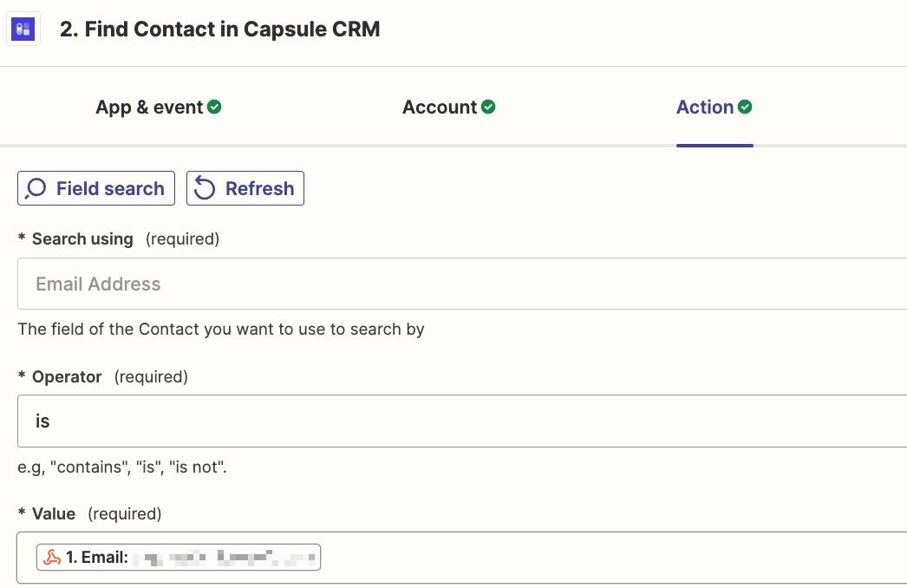This screenshot has width=907, height=588.
Task: Select the '1. Email' mapped data pill
Action: tap(178, 558)
